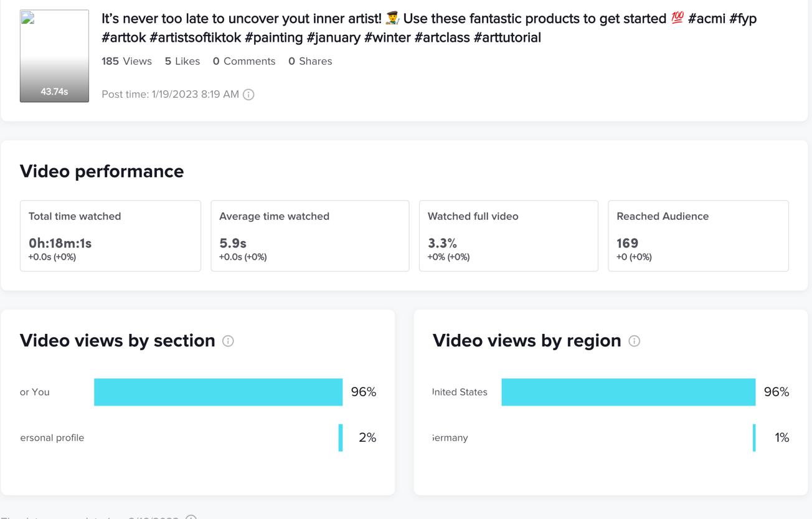Image resolution: width=812 pixels, height=519 pixels.
Task: Click the red 100 emoji in caption
Action: [x=677, y=18]
